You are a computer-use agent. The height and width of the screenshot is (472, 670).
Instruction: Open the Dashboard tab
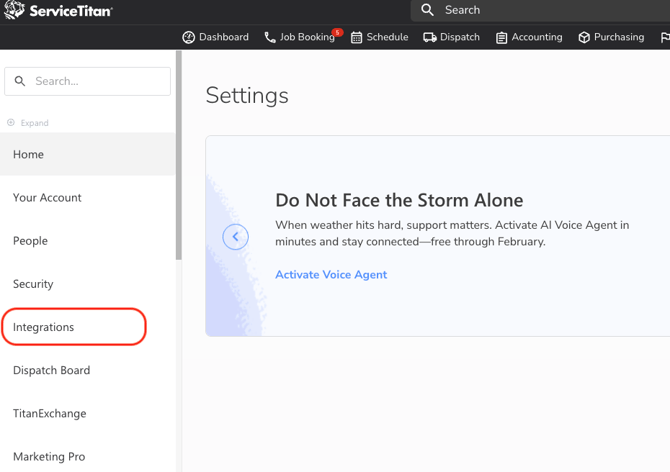click(x=215, y=37)
